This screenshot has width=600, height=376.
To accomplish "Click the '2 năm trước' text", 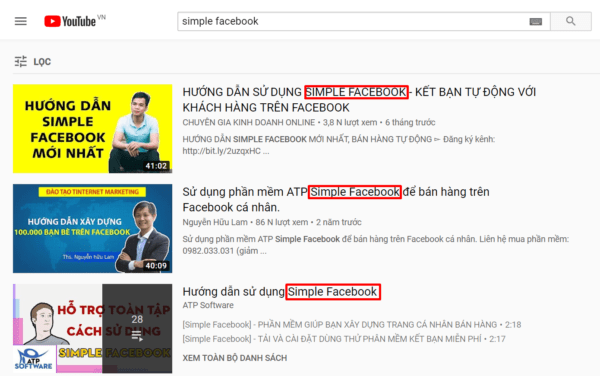I will [339, 222].
